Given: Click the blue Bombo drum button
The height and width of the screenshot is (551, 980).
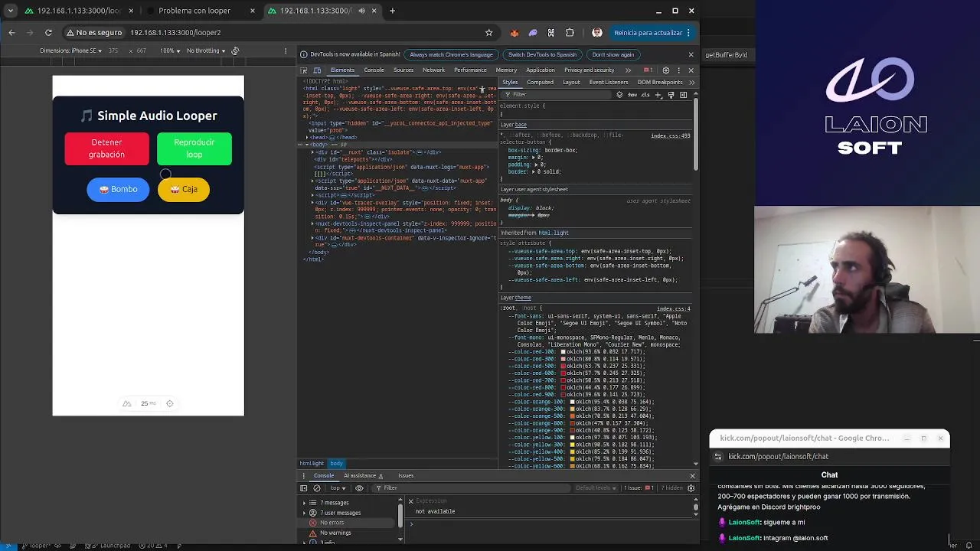Looking at the screenshot, I should pos(118,189).
